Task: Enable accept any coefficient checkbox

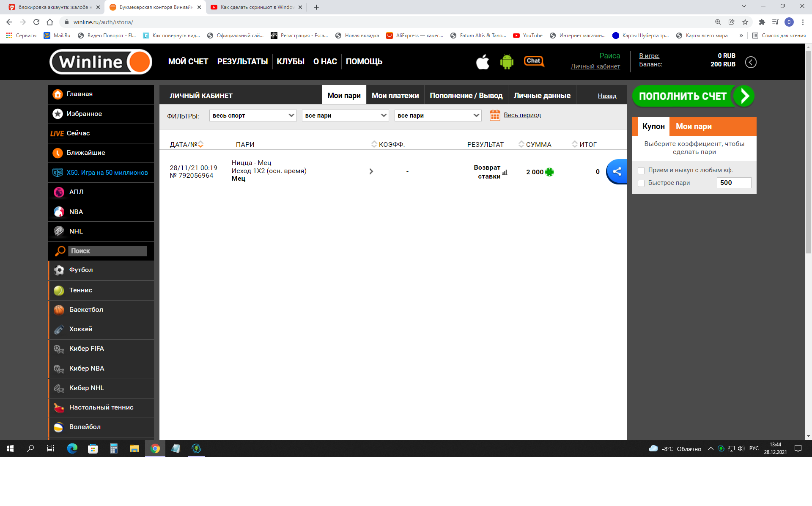Action: [x=641, y=170]
